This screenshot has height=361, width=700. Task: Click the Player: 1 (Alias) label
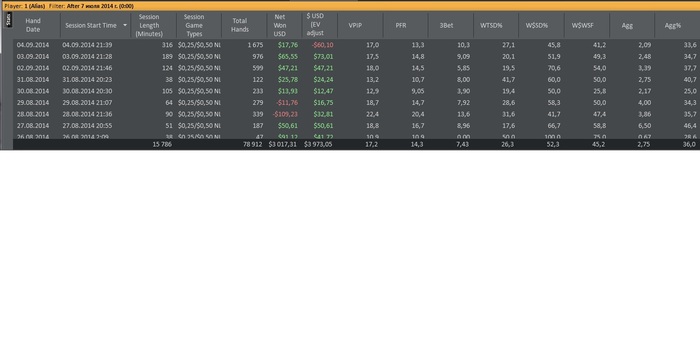[25, 6]
